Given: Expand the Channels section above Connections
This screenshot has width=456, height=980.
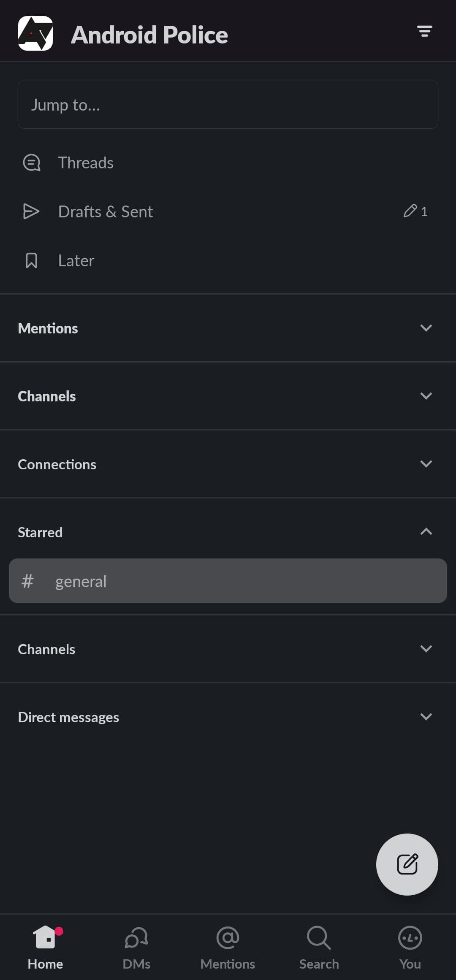Looking at the screenshot, I should point(426,396).
